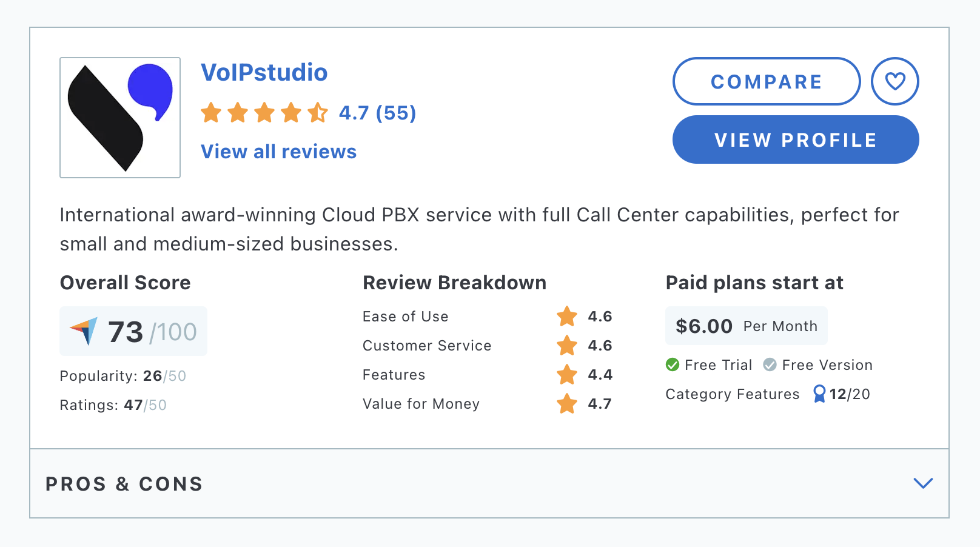Viewport: 980px width, 547px height.
Task: Click the Ease of Use star icon
Action: pos(567,317)
